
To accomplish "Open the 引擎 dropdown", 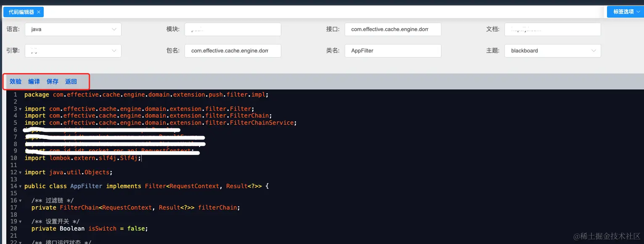I will (x=73, y=50).
